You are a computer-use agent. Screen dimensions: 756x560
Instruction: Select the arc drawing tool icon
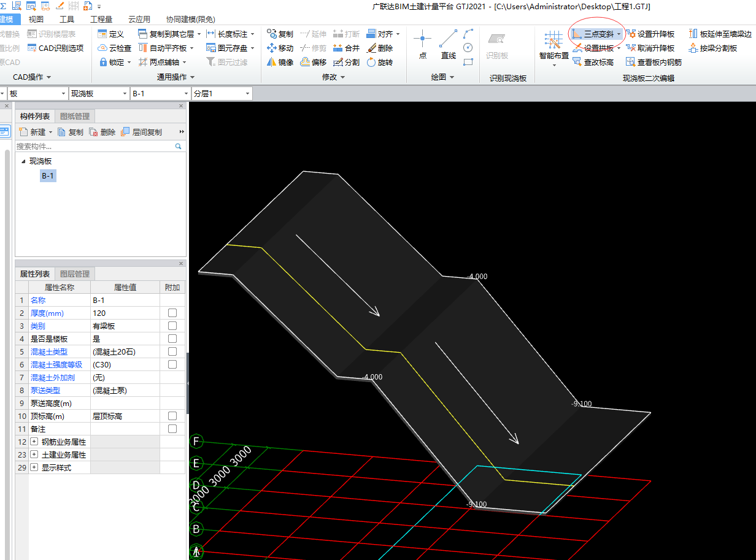468,33
